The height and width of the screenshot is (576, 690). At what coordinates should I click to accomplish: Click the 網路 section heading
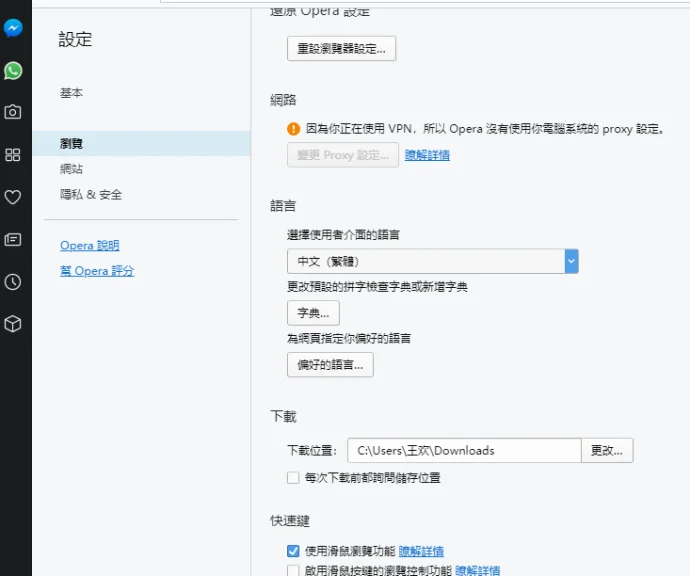tap(283, 100)
